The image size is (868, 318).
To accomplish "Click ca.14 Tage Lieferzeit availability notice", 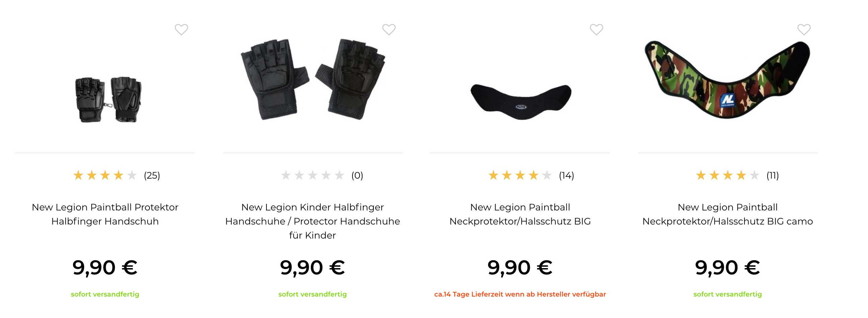I will click(x=520, y=294).
